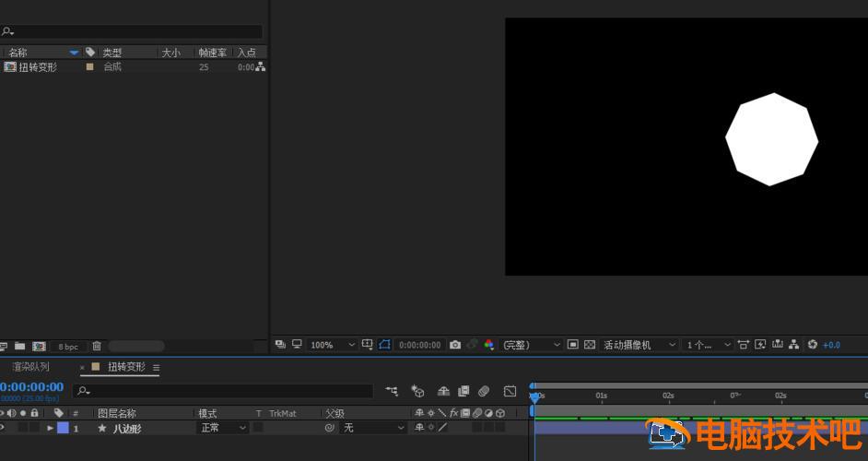
Task: Reset exposure in the viewer
Action: point(813,345)
